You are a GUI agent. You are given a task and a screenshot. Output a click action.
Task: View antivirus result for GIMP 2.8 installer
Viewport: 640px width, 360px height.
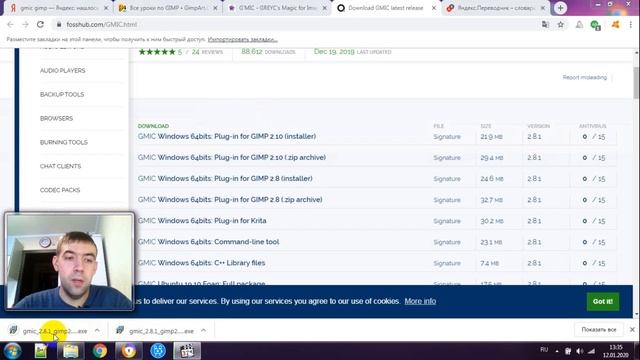click(x=593, y=179)
